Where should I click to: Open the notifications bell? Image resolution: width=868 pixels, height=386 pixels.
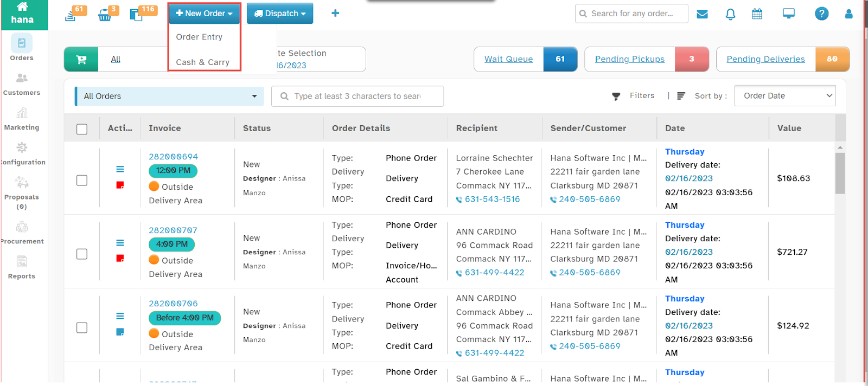730,14
